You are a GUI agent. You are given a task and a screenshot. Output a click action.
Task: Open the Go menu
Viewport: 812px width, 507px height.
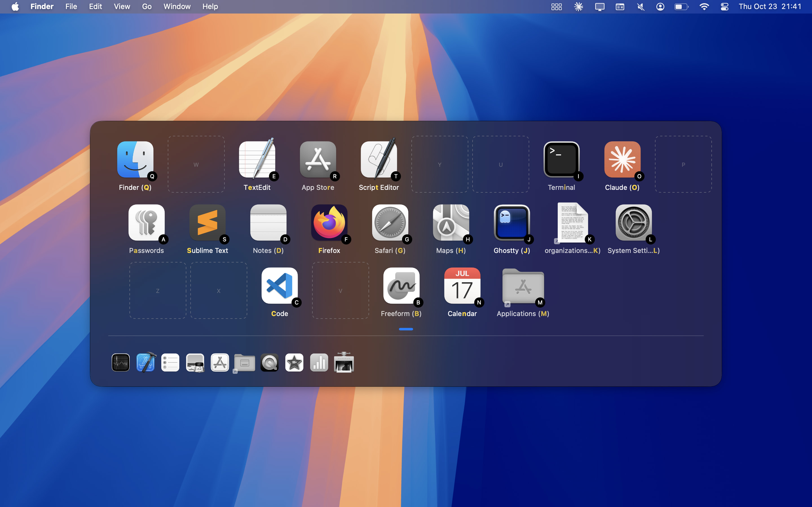tap(147, 7)
